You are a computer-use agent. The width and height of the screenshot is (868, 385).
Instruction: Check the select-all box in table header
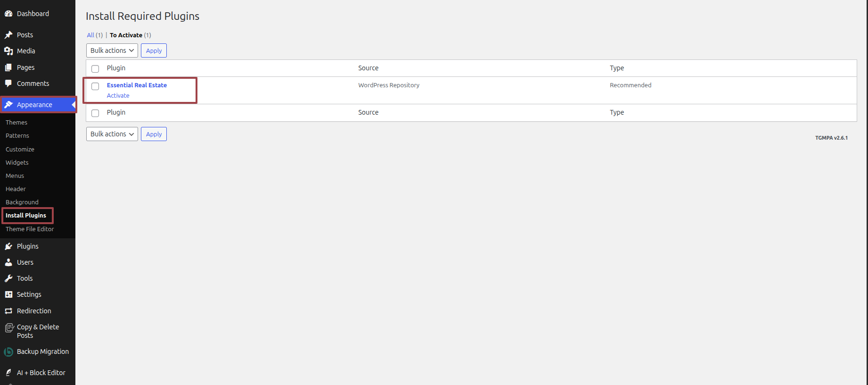point(95,69)
